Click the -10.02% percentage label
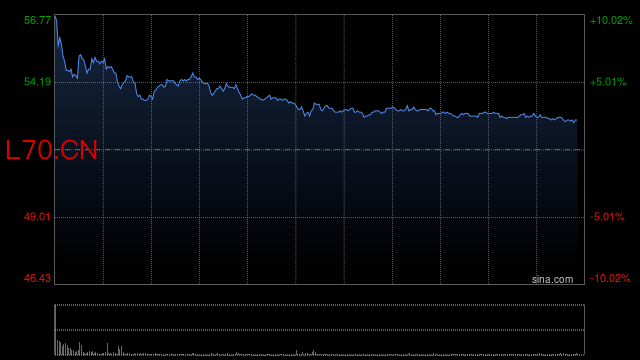The width and height of the screenshot is (640, 360). (610, 278)
